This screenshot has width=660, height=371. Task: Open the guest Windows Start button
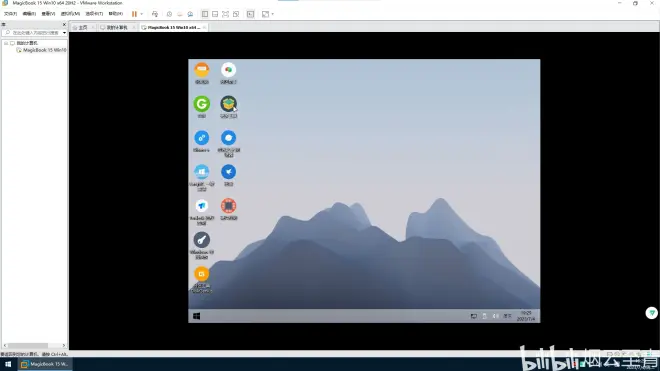[x=197, y=316]
